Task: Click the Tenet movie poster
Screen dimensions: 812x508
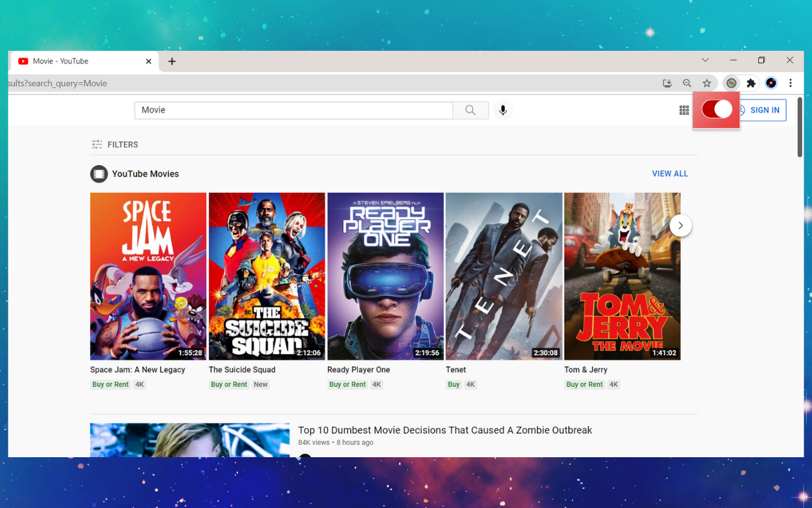Action: tap(504, 277)
